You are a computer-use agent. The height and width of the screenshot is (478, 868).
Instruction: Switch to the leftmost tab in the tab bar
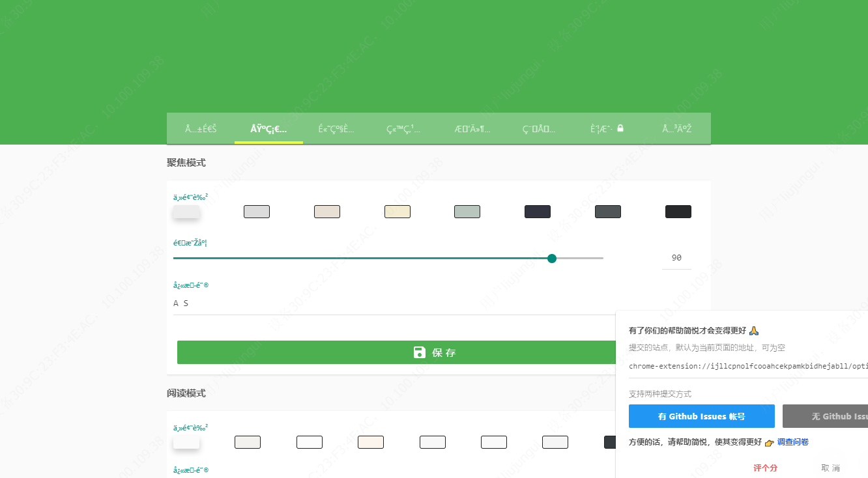pyautogui.click(x=201, y=128)
